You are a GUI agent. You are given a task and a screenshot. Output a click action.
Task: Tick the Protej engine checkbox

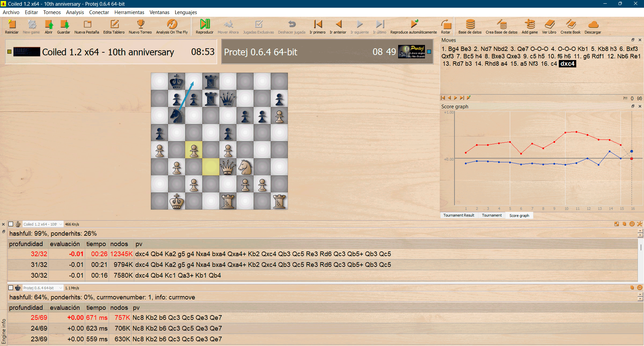pyautogui.click(x=11, y=288)
